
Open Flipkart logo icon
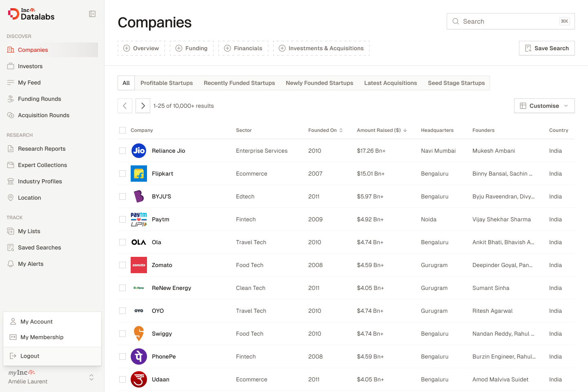coord(139,174)
